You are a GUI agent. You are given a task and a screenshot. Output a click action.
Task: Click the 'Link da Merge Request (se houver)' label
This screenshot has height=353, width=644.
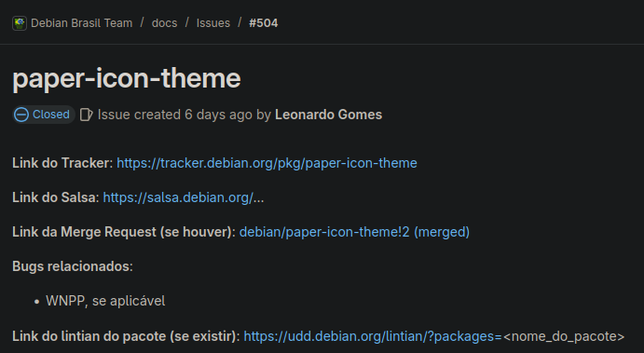pyautogui.click(x=124, y=232)
